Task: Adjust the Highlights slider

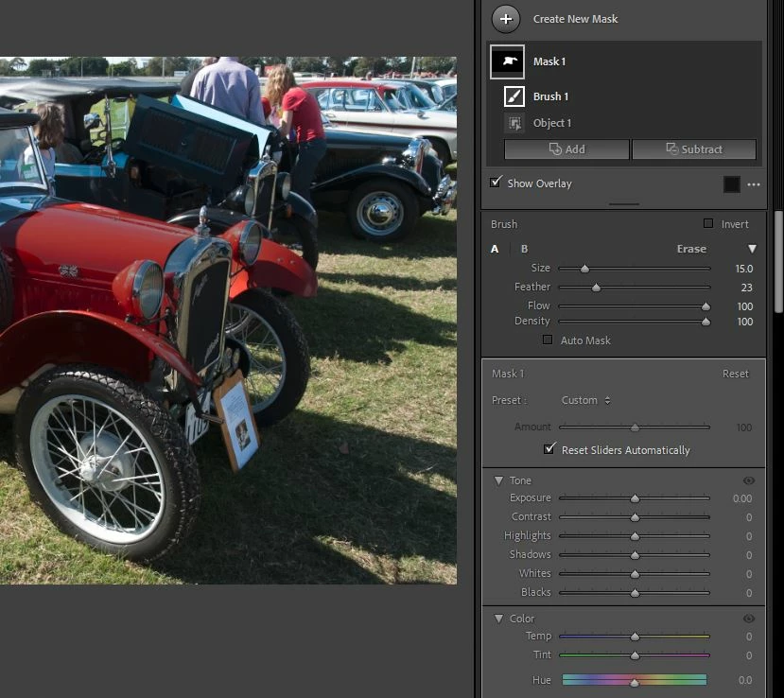Action: (634, 536)
